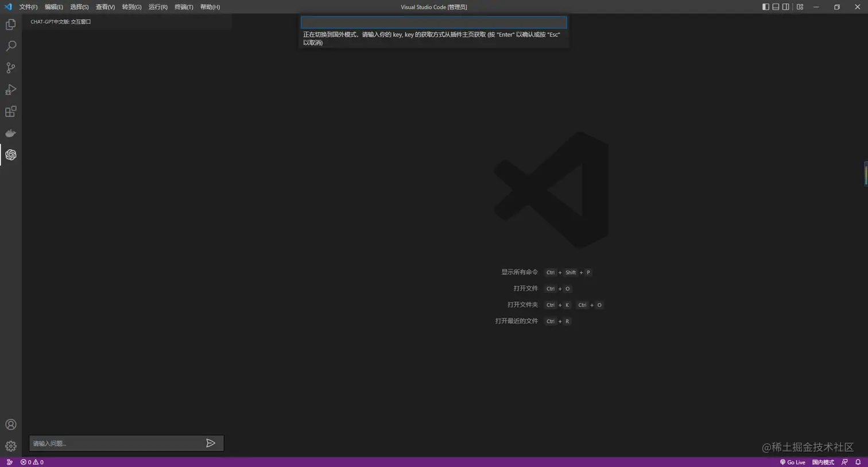Open the 查看(V) menu
This screenshot has width=868, height=467.
[x=105, y=7]
